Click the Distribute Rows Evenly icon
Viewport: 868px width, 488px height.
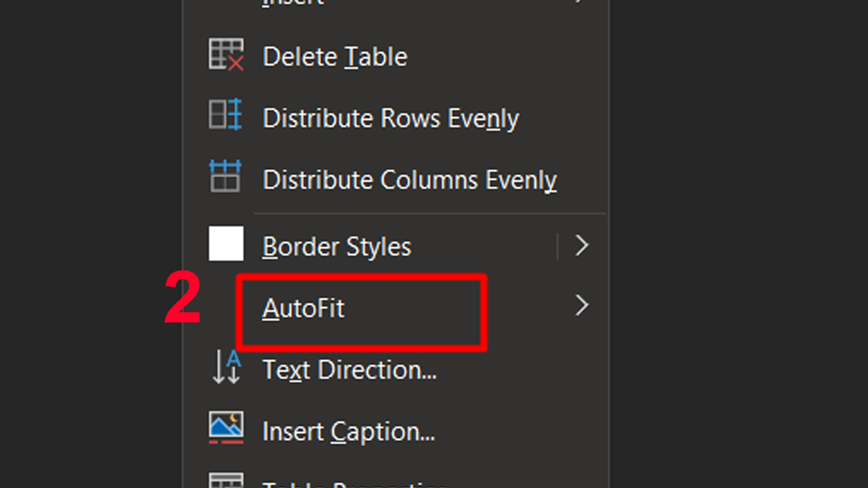(226, 116)
